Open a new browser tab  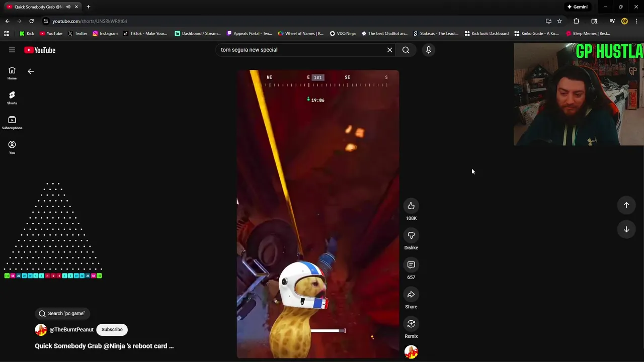(x=89, y=7)
